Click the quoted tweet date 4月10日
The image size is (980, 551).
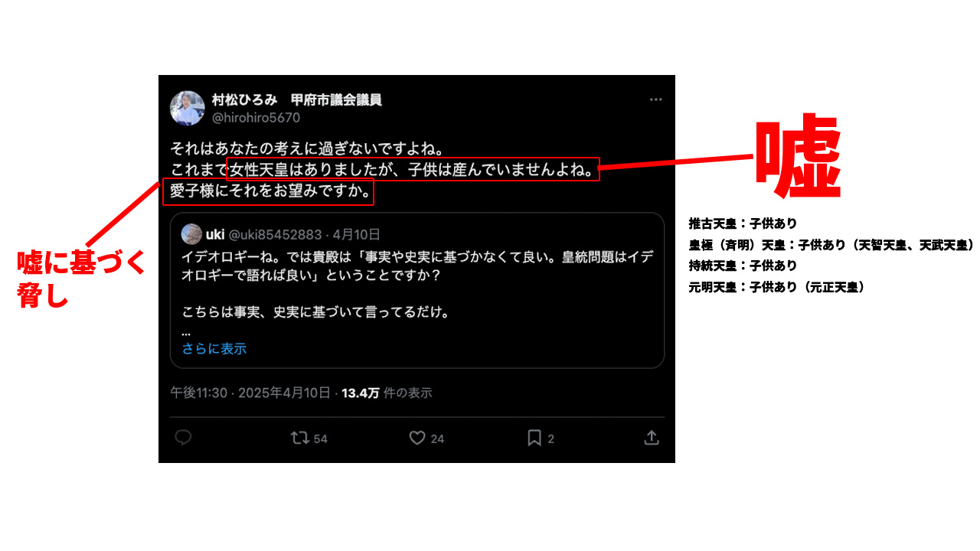(357, 234)
